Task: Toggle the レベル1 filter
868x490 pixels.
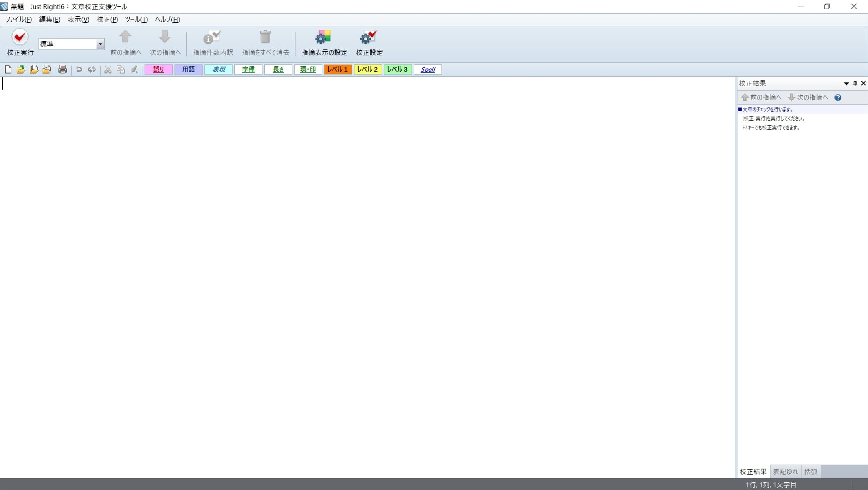Action: pos(338,69)
